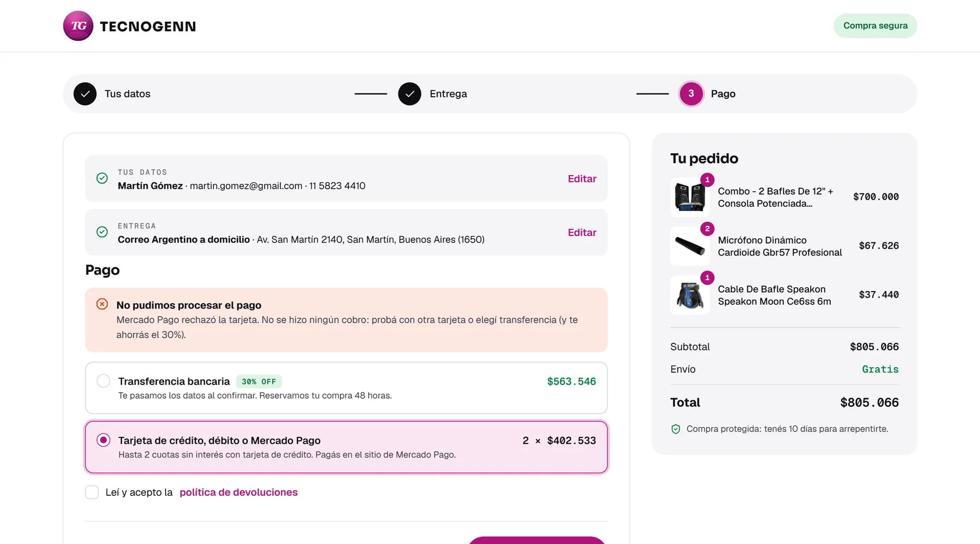
Task: Click No pudimos procesar el pago heading
Action: click(x=189, y=305)
